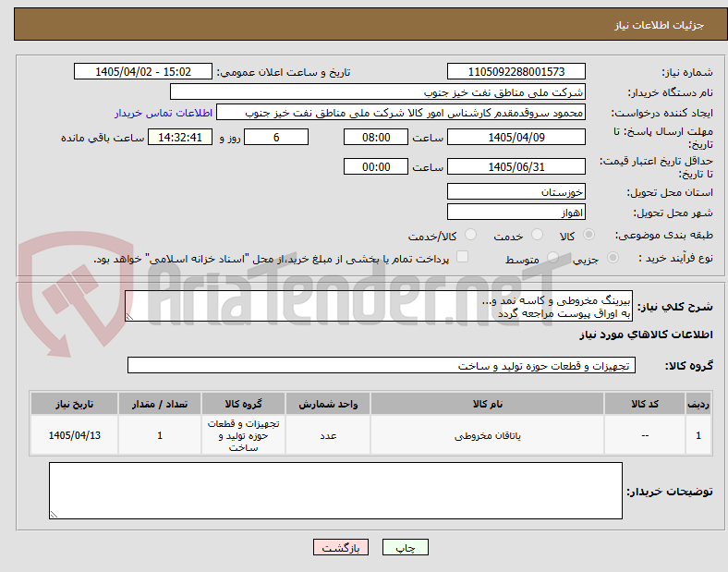Screen dimensions: 728x572
Task: Toggle the اسناد خزانه اسلامی payment checkbox
Action: pos(463,257)
